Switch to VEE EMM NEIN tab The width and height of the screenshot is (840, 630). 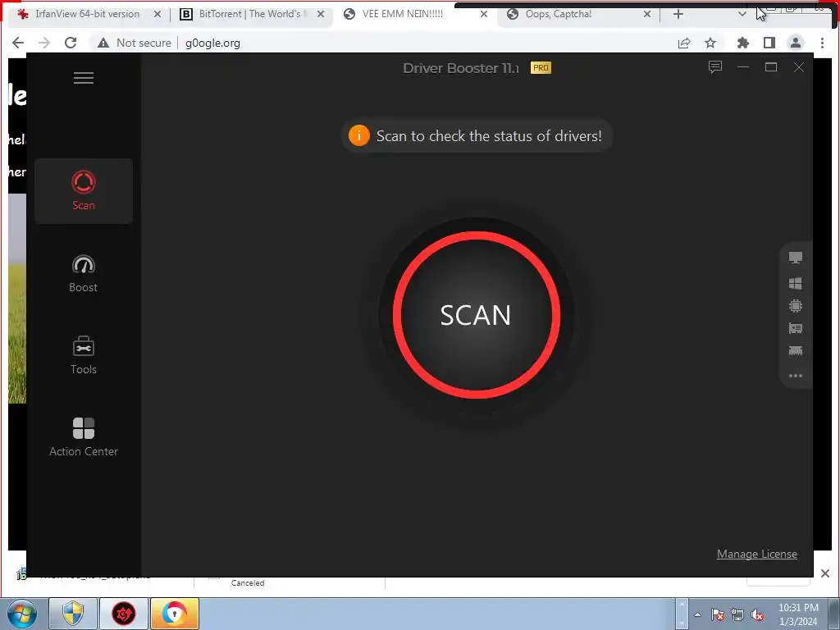(x=402, y=14)
